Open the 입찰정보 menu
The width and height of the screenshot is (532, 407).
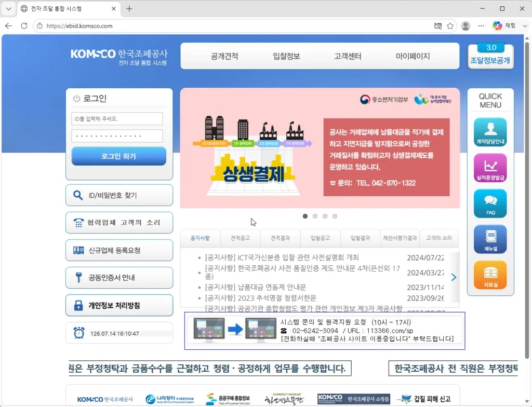(x=286, y=56)
